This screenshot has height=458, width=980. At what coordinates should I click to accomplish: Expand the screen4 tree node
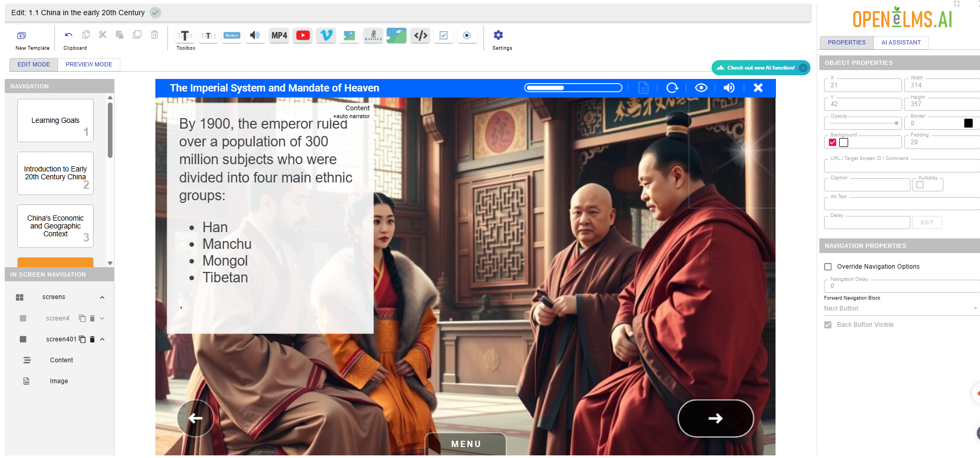[x=102, y=318]
